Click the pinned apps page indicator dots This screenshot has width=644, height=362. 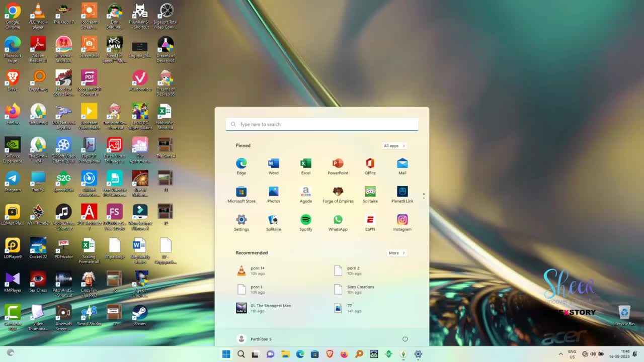click(x=424, y=196)
